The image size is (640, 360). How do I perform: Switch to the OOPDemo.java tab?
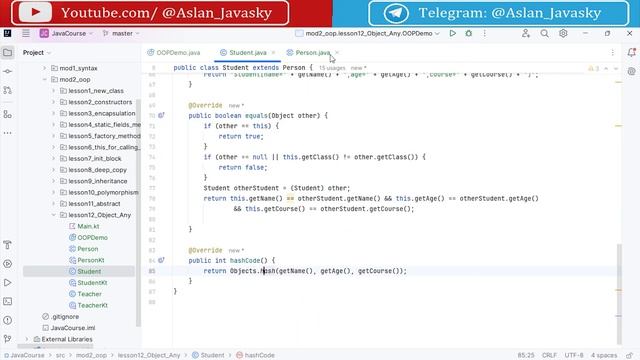pos(174,53)
